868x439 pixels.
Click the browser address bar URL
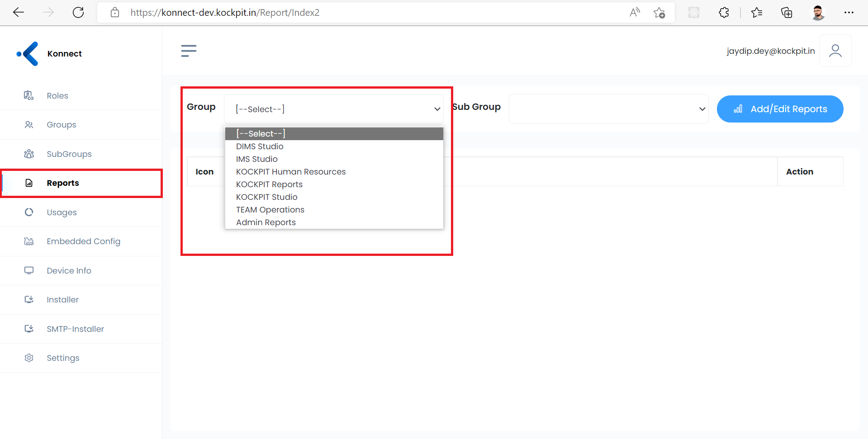(225, 13)
